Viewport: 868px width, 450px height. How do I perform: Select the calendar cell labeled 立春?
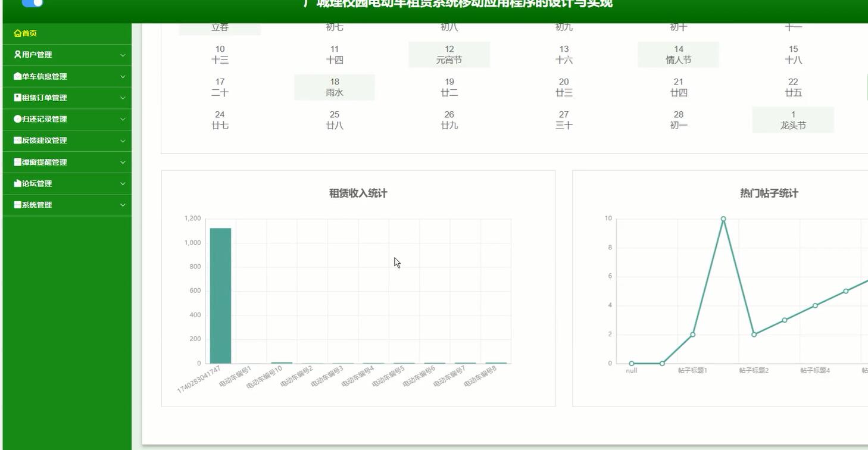(x=220, y=29)
